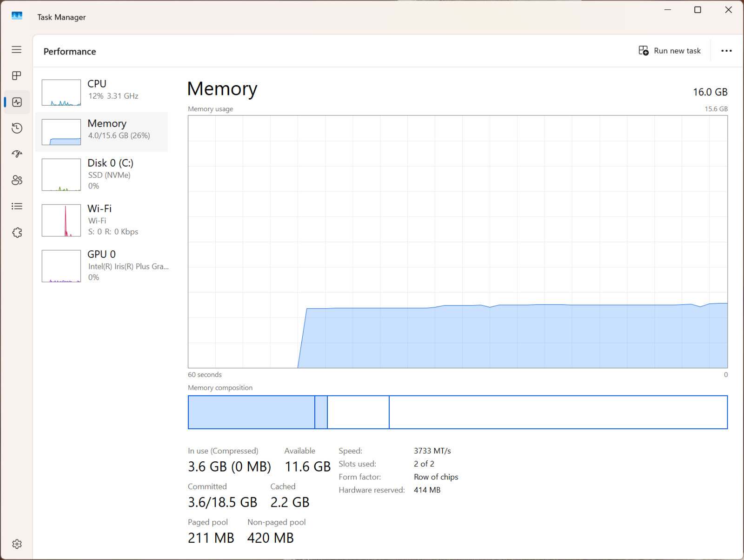Maximize the Task Manager window
744x560 pixels.
coord(697,10)
